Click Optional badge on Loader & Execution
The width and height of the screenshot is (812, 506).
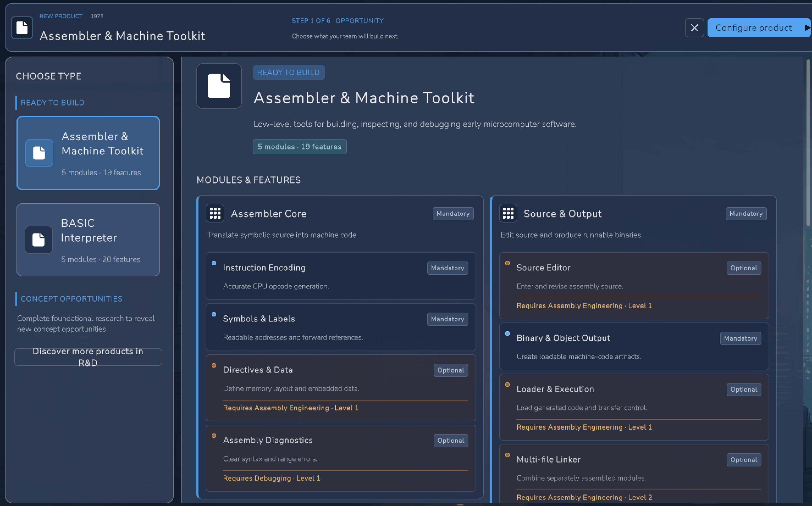pos(744,390)
